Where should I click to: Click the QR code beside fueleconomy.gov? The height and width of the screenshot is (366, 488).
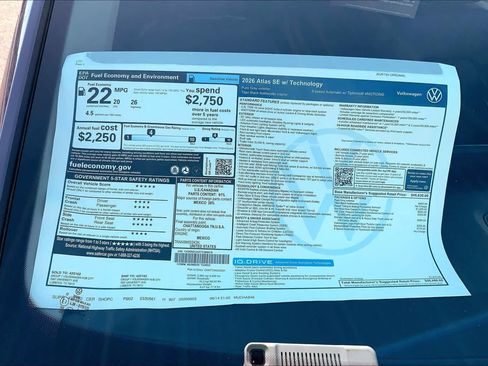click(x=223, y=167)
